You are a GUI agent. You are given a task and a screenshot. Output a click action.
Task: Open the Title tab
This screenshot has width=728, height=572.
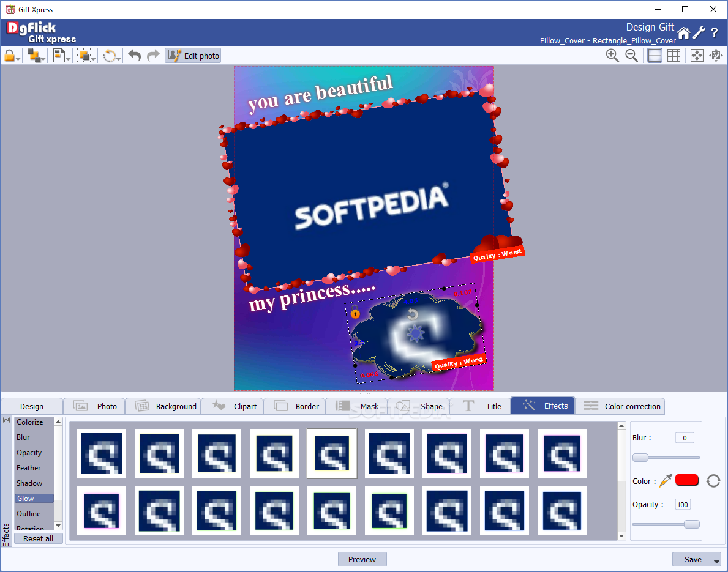coord(481,406)
